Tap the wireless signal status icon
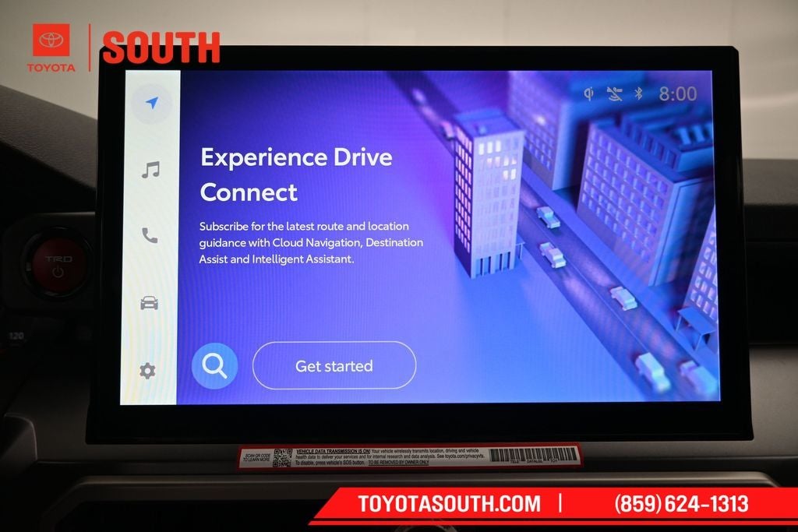The height and width of the screenshot is (532, 798). pyautogui.click(x=589, y=93)
